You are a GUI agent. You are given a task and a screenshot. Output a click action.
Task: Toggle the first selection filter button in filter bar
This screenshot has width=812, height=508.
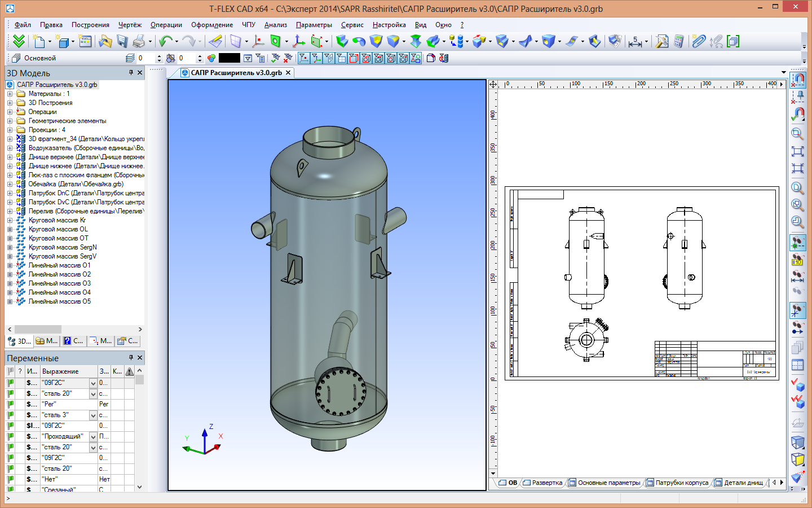point(304,58)
